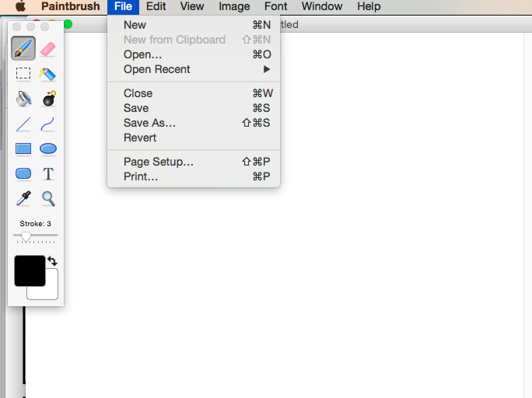Open the Font menu
The height and width of the screenshot is (398, 532).
pos(275,6)
